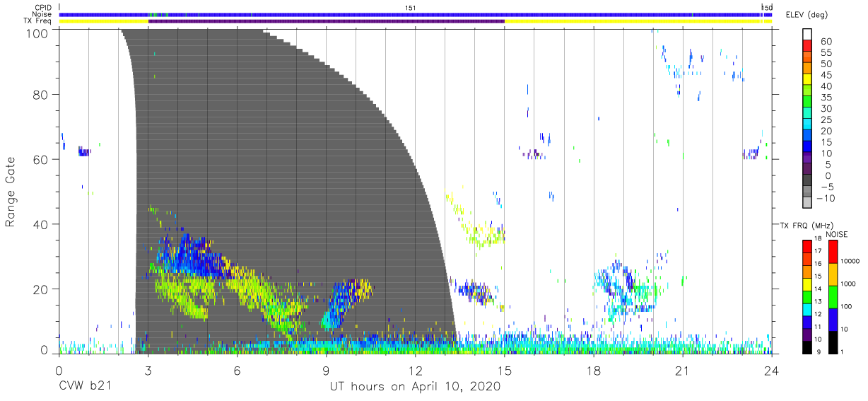
Task: Click the blue 10–100 NOISE segment
Action: tap(833, 318)
